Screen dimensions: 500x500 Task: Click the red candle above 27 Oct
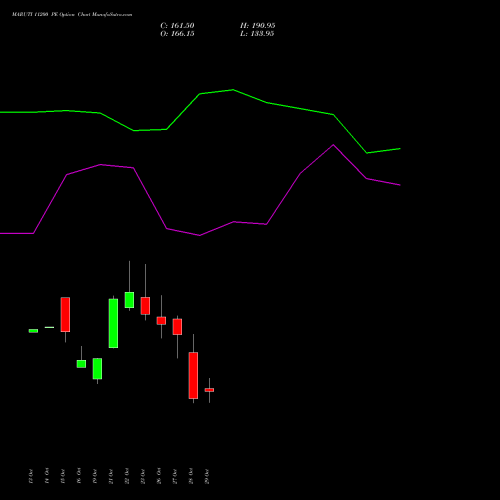(x=177, y=327)
